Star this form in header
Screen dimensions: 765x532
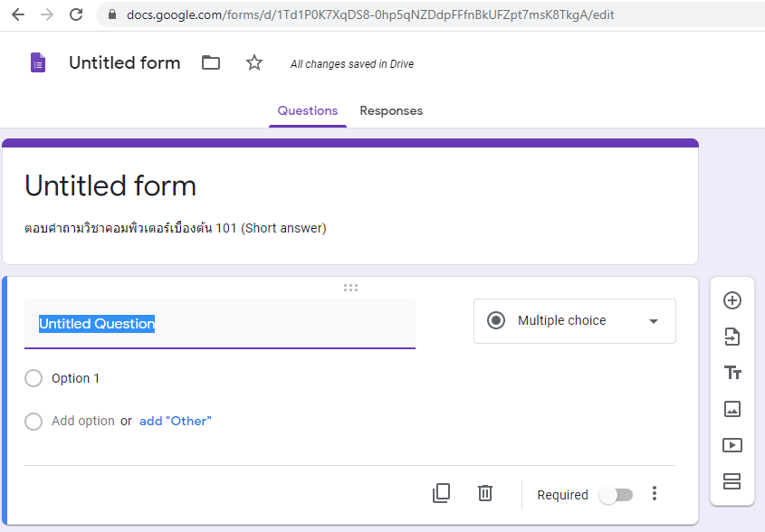click(254, 62)
